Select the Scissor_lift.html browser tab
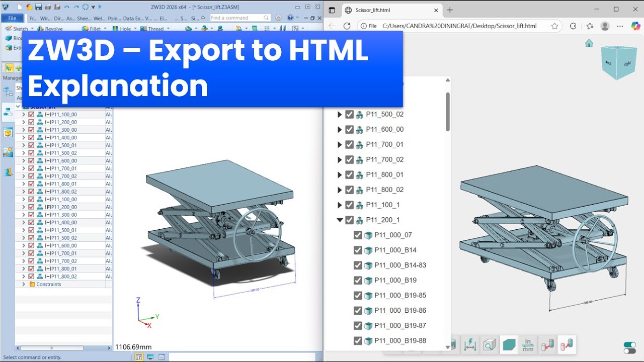The image size is (644, 362). coord(391,10)
